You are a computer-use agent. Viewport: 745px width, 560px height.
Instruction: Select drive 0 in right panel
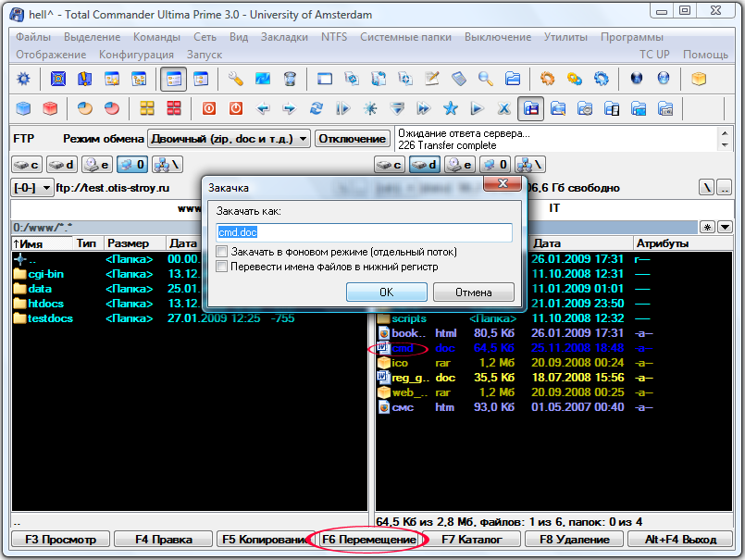pyautogui.click(x=495, y=165)
